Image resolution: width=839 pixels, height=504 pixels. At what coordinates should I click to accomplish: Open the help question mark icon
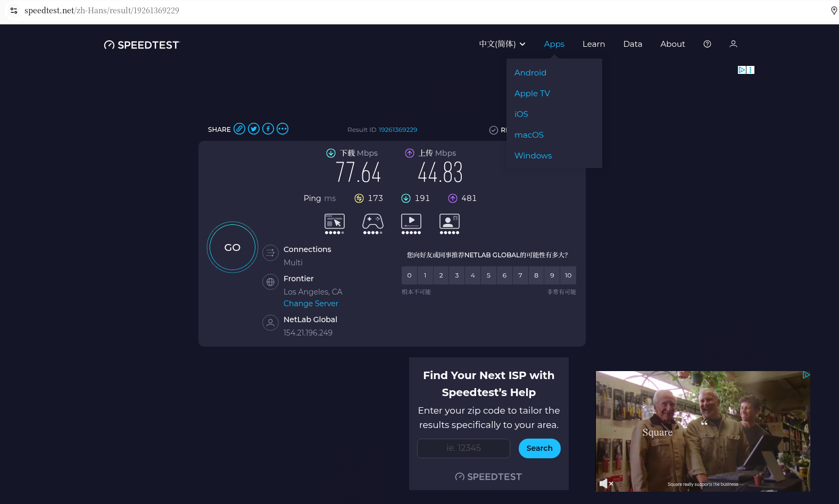[x=707, y=44]
